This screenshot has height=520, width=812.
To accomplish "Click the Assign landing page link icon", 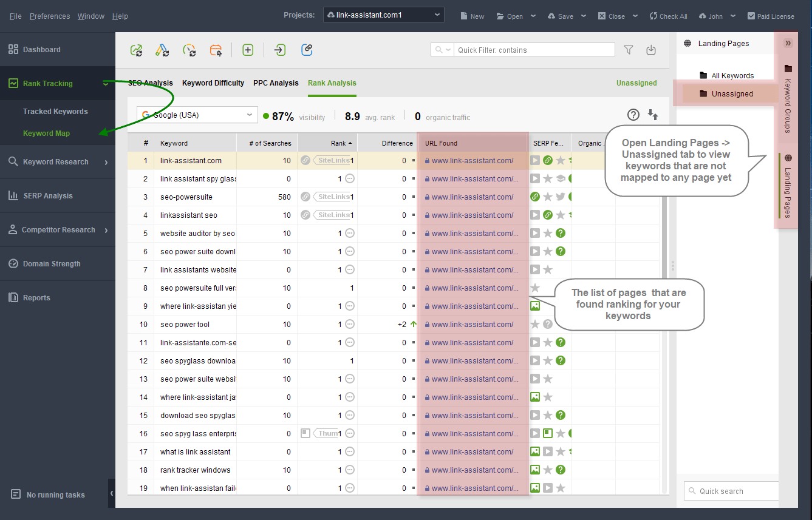I will [307, 50].
